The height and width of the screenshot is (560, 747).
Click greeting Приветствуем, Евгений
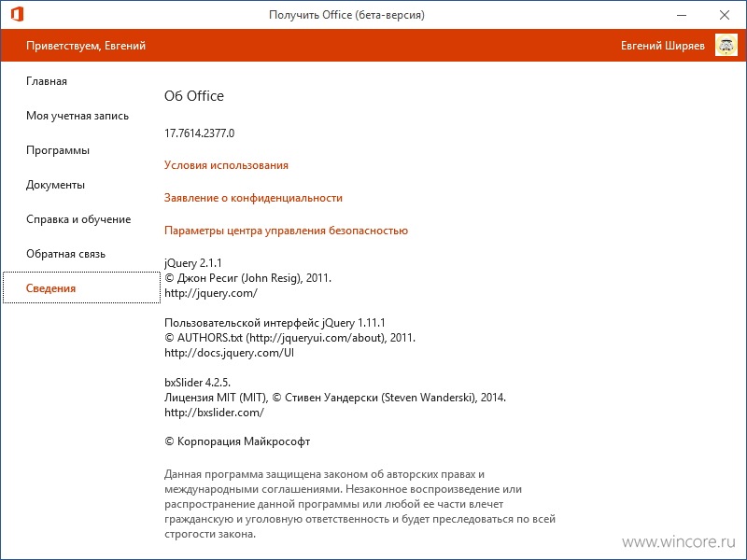point(86,46)
